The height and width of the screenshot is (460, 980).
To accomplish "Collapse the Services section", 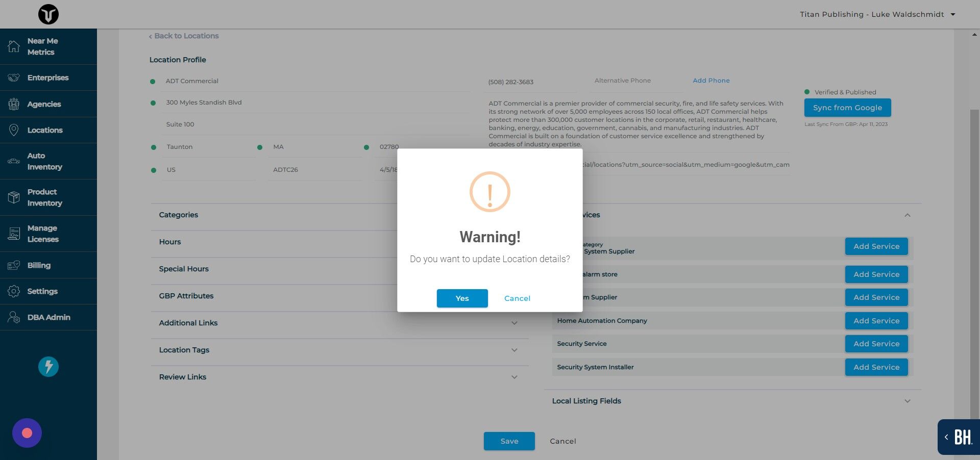I will [908, 215].
